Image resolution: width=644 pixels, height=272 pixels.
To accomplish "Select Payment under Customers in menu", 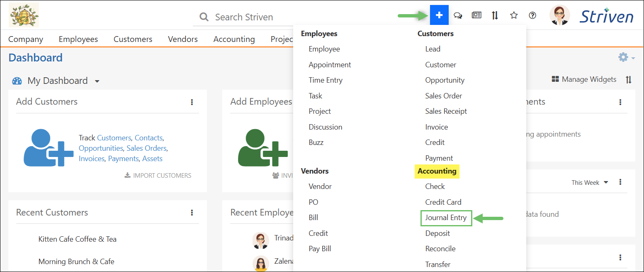I will (439, 158).
